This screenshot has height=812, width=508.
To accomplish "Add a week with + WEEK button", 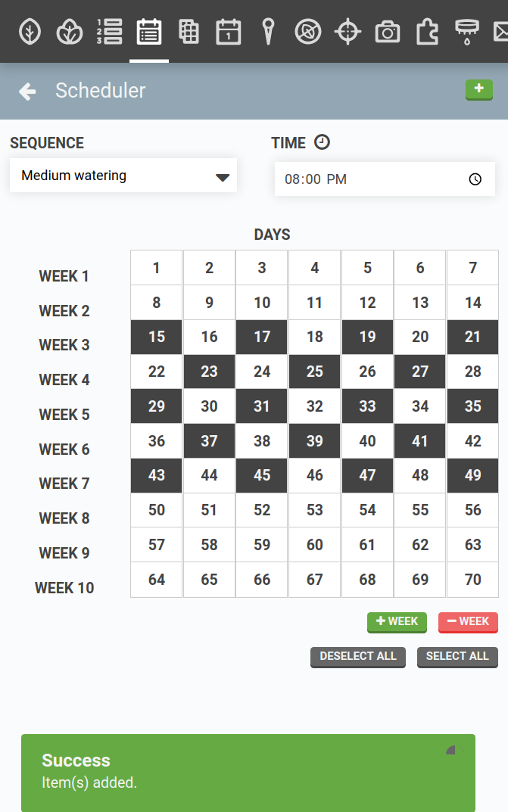I will click(x=397, y=621).
